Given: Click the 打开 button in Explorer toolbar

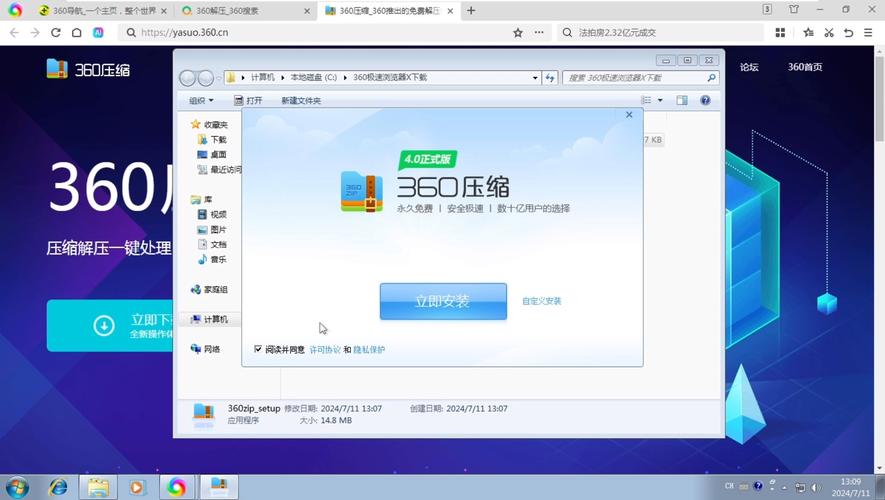Looking at the screenshot, I should pos(248,100).
